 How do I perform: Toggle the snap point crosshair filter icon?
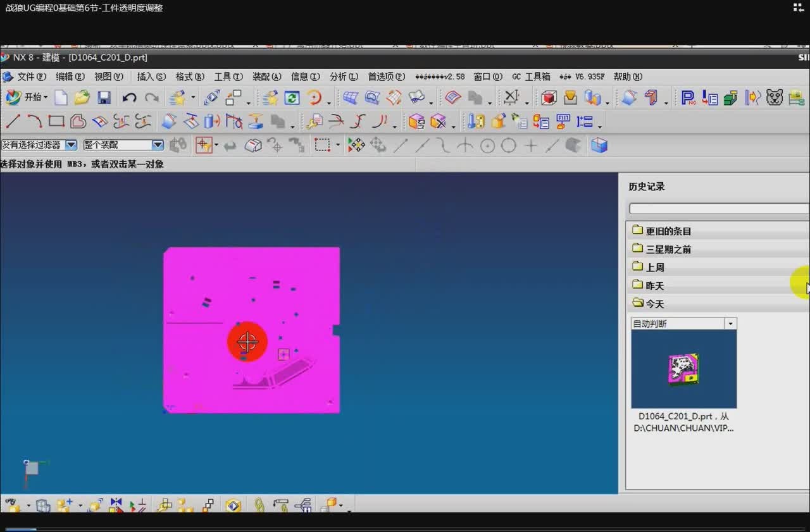click(x=204, y=145)
